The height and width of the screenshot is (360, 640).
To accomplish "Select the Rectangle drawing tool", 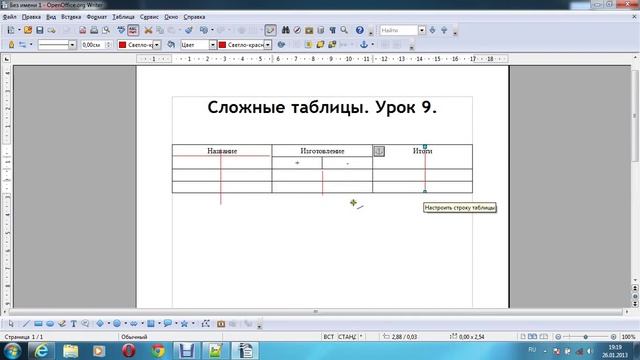I will (38, 324).
